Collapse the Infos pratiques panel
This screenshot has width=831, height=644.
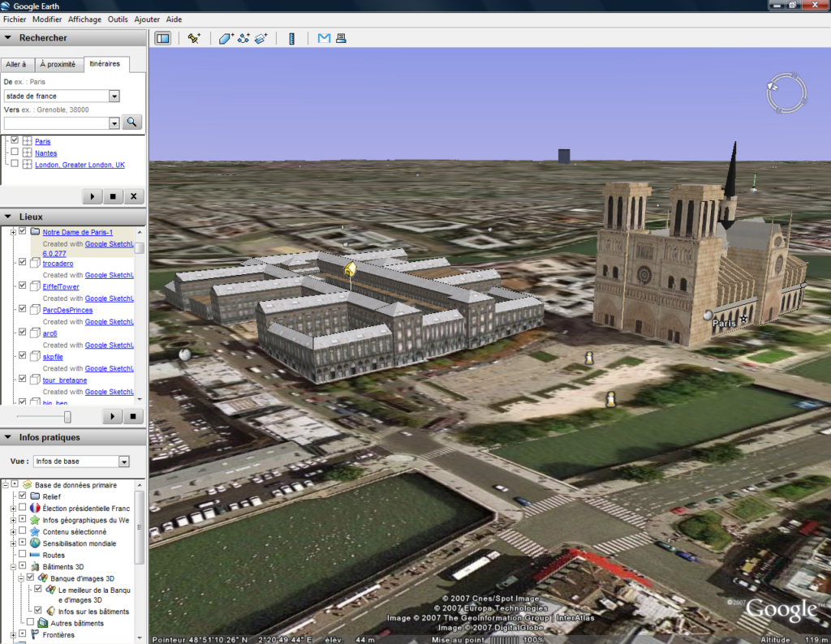point(8,437)
